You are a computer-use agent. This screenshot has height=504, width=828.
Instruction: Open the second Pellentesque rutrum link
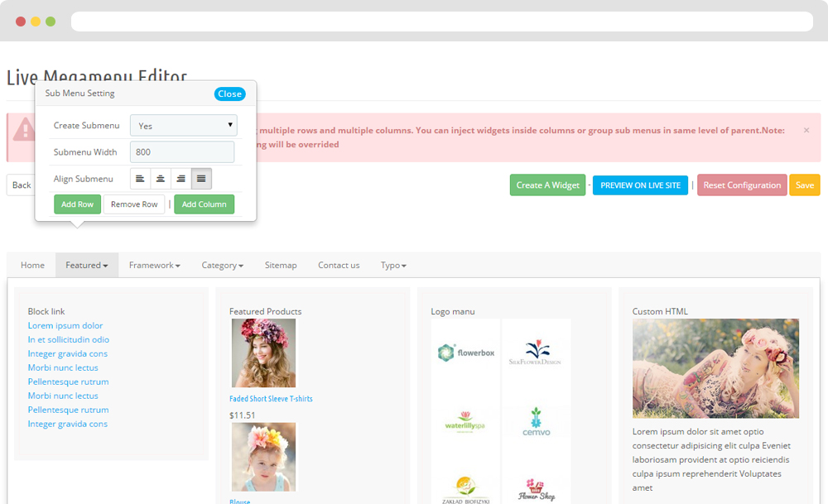(68, 410)
